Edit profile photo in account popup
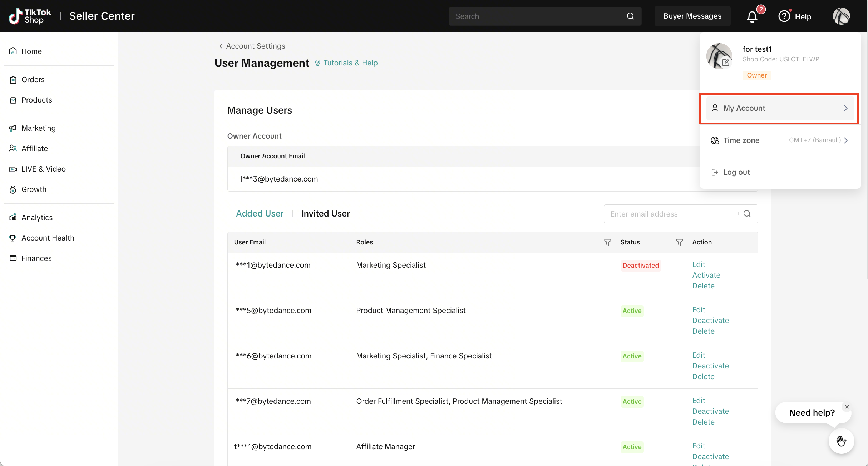The image size is (868, 466). [x=725, y=63]
